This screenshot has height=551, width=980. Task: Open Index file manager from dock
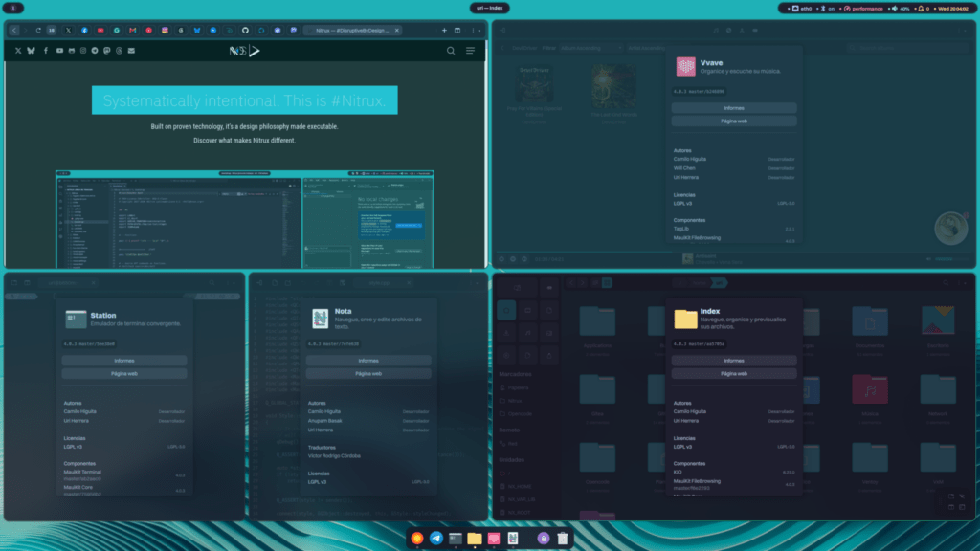tap(475, 539)
